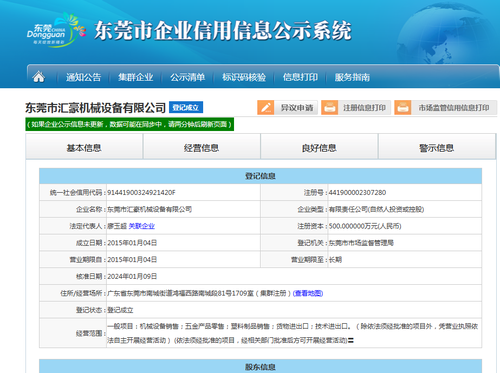The image size is (500, 373).
Task: Switch to 警示信息 tab
Action: [x=437, y=147]
